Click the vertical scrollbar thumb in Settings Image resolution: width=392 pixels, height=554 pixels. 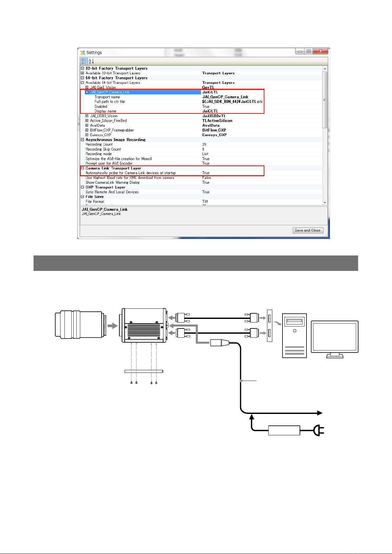pyautogui.click(x=325, y=100)
